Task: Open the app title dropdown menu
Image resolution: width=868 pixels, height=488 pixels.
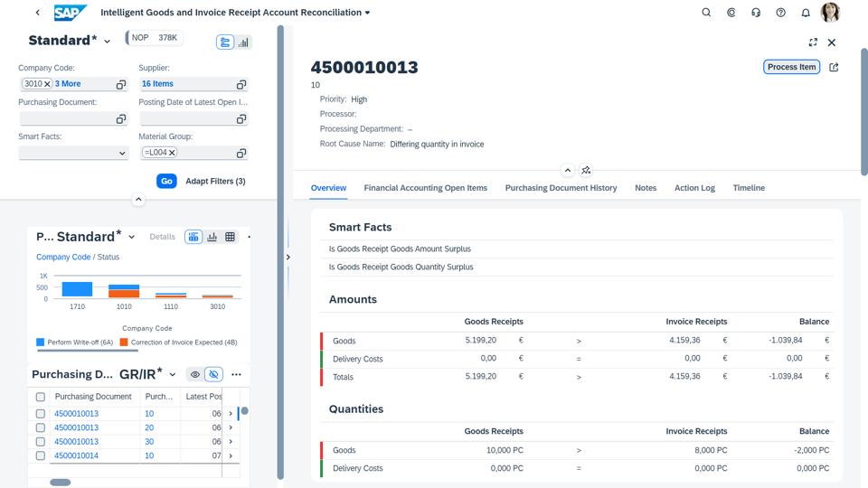Action: point(367,12)
